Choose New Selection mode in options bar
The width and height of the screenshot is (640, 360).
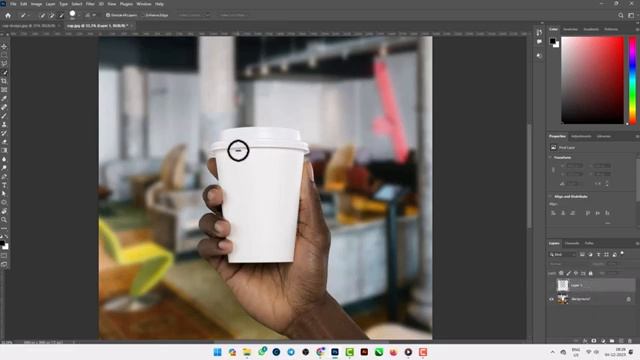tap(42, 15)
